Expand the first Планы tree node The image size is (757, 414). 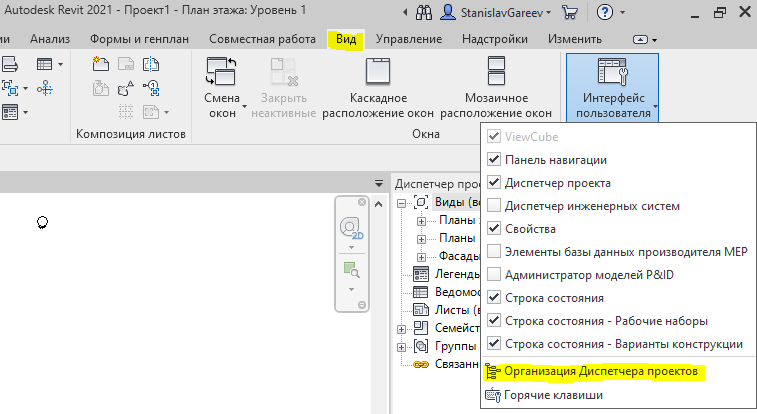click(421, 221)
